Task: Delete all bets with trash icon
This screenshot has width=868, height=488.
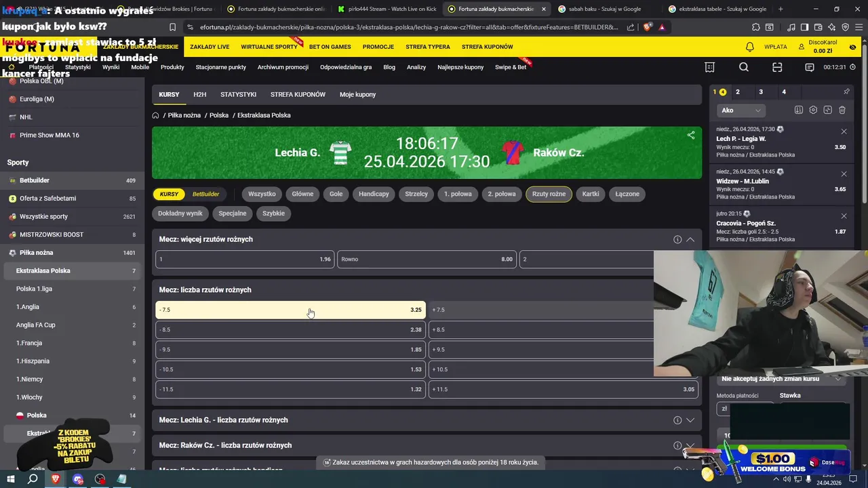Action: (x=842, y=110)
